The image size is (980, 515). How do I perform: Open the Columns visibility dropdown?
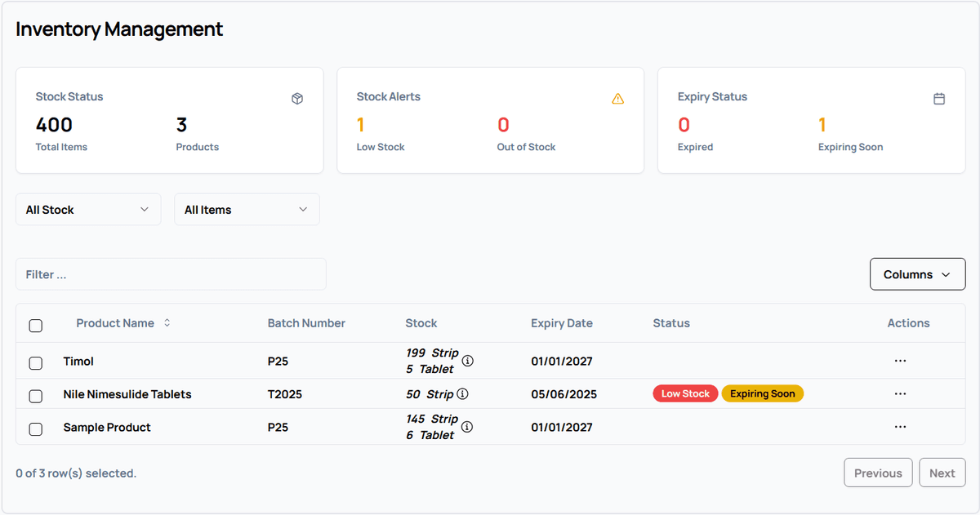(x=917, y=273)
